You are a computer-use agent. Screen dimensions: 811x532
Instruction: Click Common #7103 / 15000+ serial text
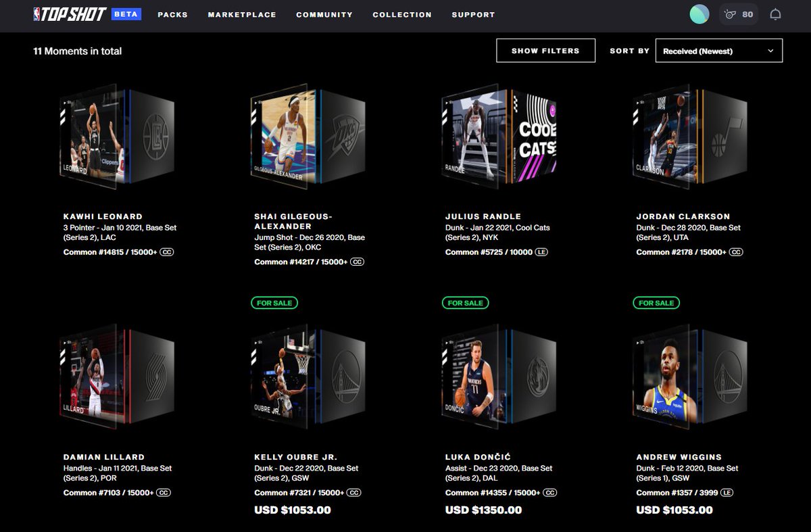[x=108, y=493]
